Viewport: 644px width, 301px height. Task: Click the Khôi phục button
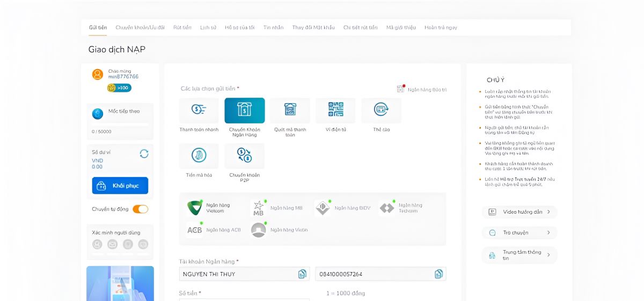point(120,186)
